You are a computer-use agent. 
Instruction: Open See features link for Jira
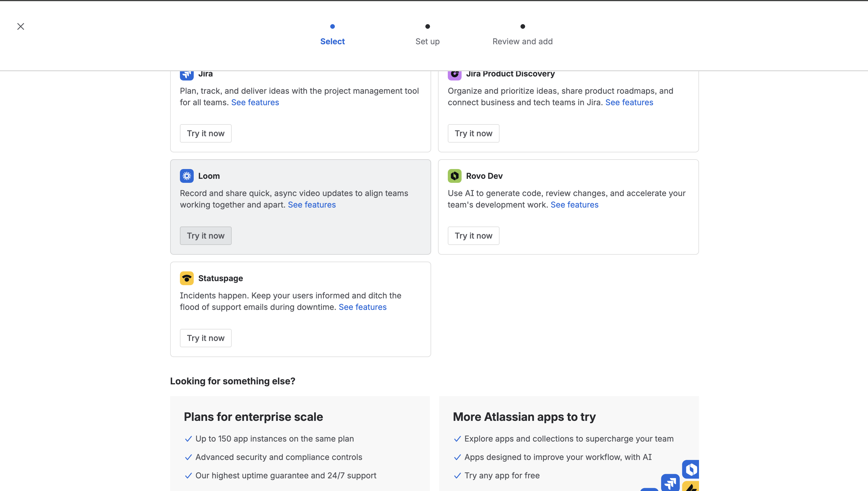(255, 102)
